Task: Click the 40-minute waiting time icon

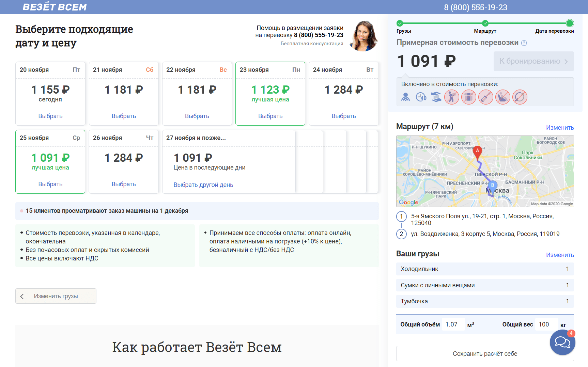Action: pyautogui.click(x=421, y=97)
